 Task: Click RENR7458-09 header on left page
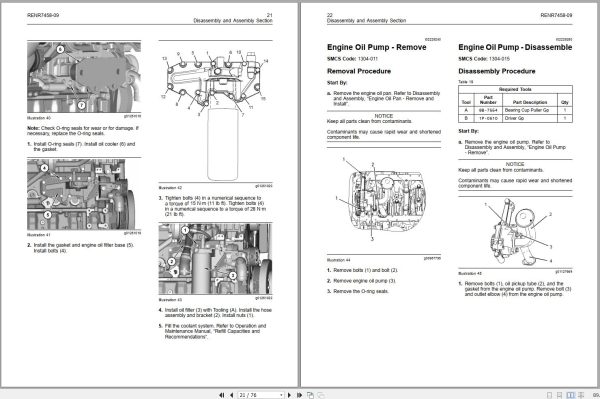[43, 15]
